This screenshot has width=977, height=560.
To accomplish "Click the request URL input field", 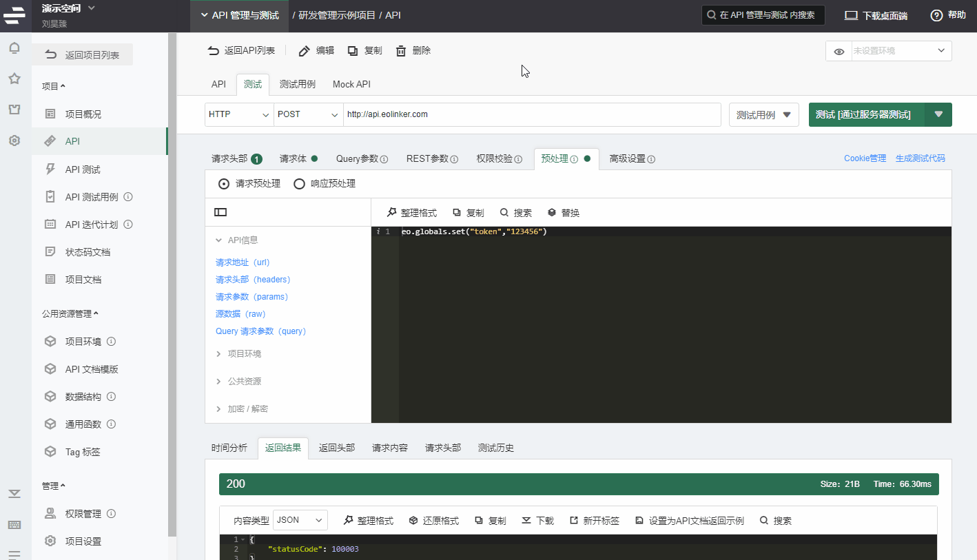I will tap(531, 114).
